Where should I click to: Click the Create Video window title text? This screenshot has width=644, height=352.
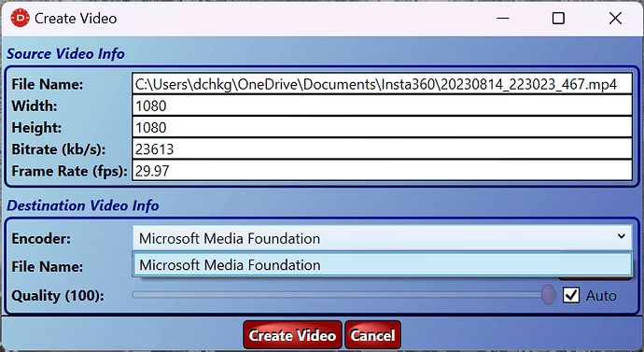76,19
